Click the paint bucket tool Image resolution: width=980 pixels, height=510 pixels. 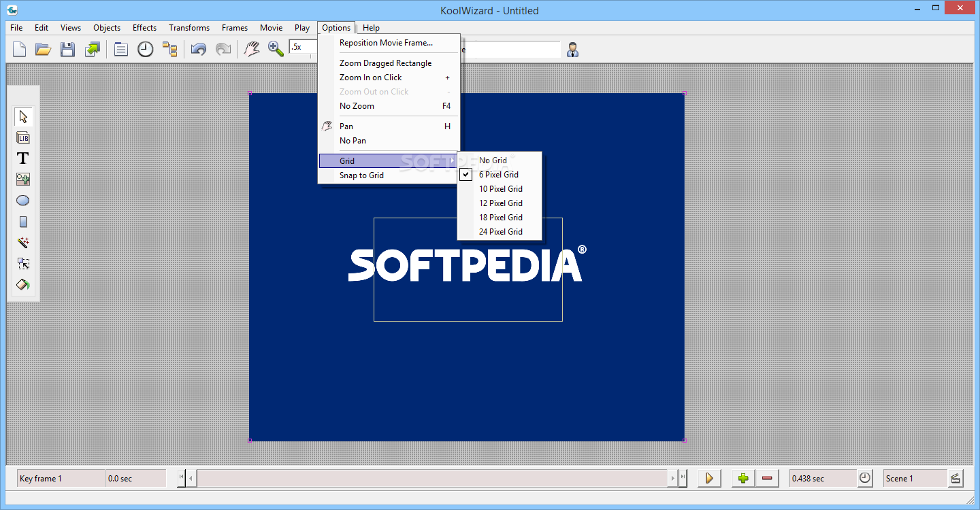[x=23, y=285]
